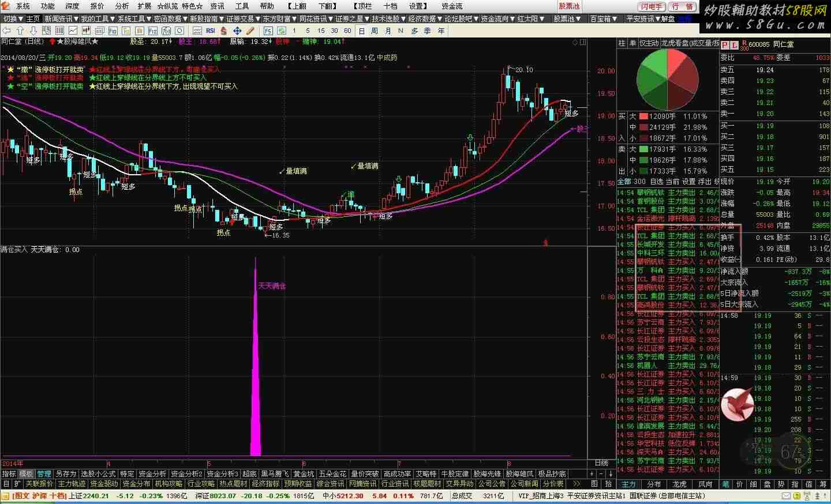Click the RSI indicator icon
This screenshot has height=504, width=831.
click(211, 31)
